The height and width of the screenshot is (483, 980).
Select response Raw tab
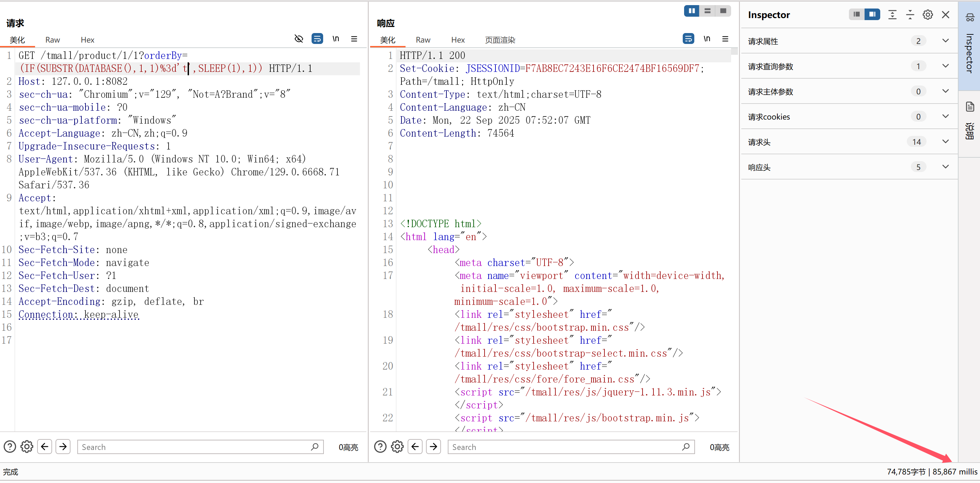(423, 40)
